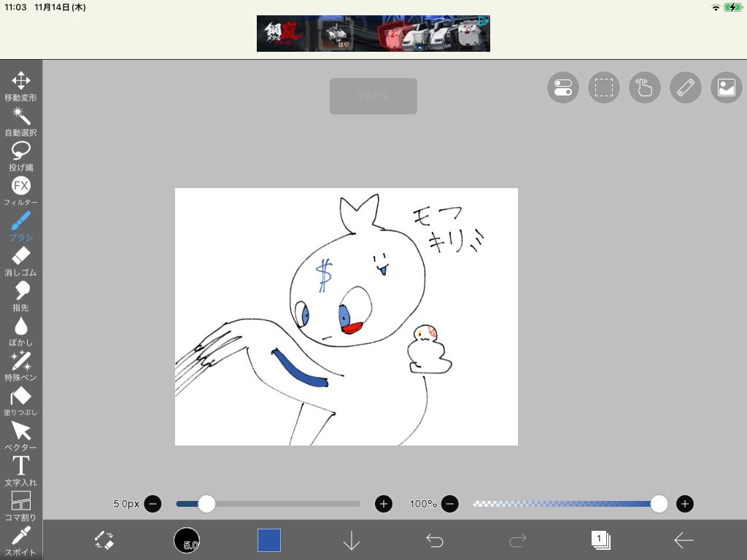This screenshot has height=560, width=747.
Task: Toggle the dashed-square selection area button
Action: point(604,88)
